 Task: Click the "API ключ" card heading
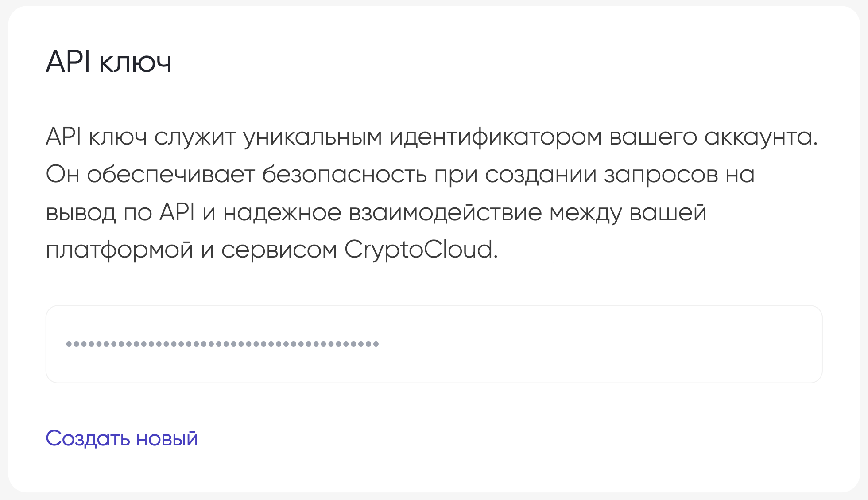click(x=109, y=61)
